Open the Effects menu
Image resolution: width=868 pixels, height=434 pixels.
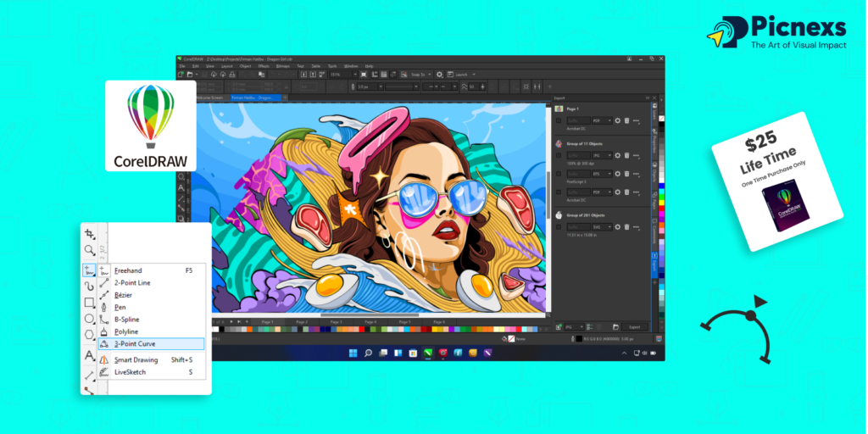click(x=264, y=66)
